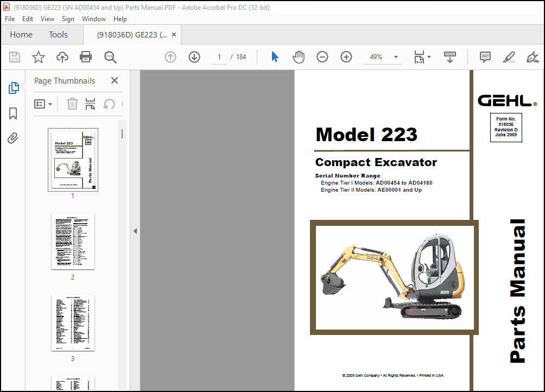Open the File menu

point(9,18)
